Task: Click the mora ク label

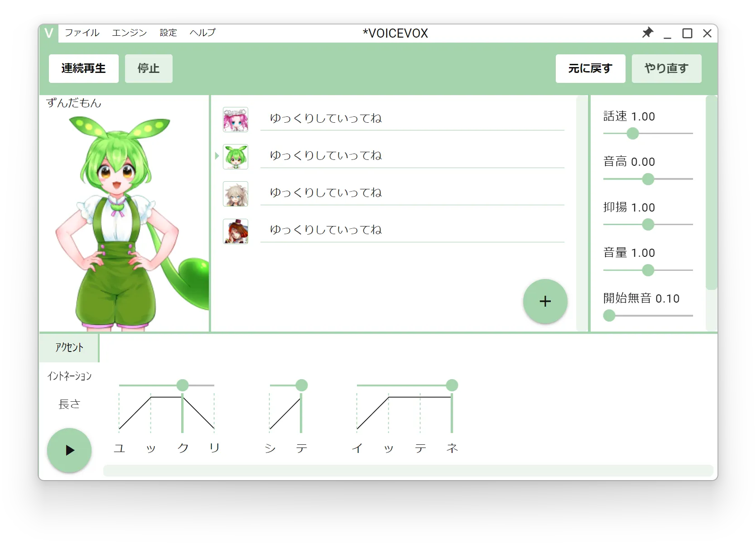Action: click(x=183, y=448)
